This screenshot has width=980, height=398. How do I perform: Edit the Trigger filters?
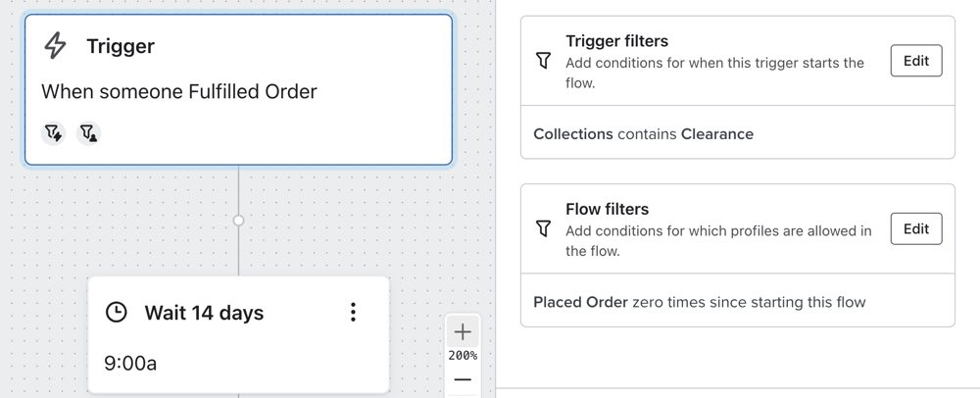[x=915, y=61]
